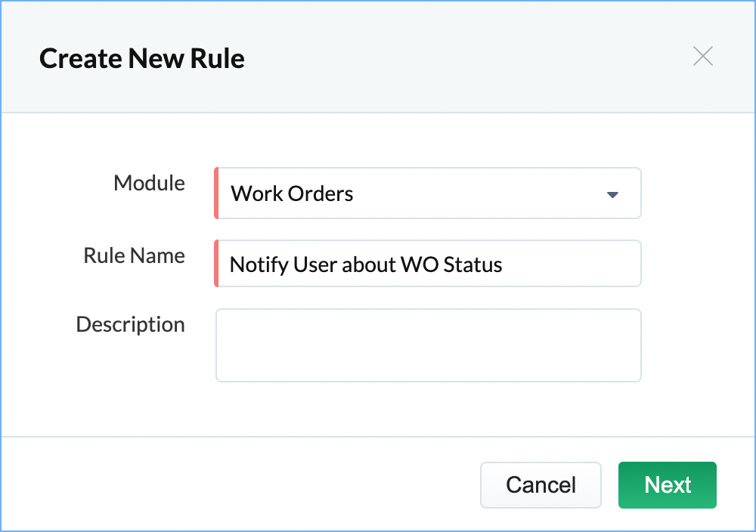The height and width of the screenshot is (532, 756).
Task: Click the word "Status" in Rule Name
Action: (x=473, y=264)
